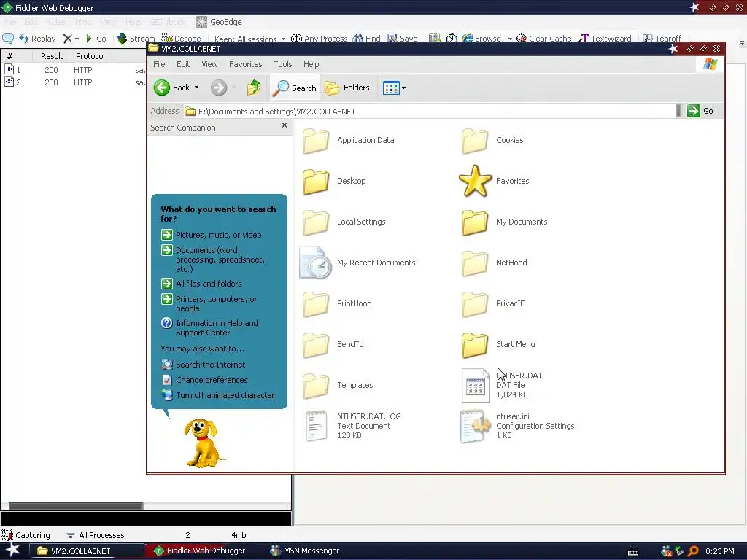Toggle Capturing in Fiddler status bar
747x560 pixels.
point(26,535)
